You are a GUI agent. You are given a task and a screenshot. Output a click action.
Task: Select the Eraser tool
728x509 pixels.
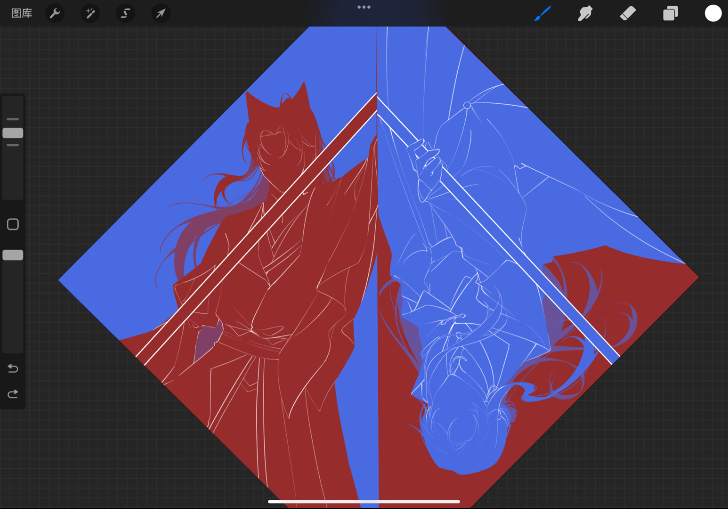pos(628,13)
